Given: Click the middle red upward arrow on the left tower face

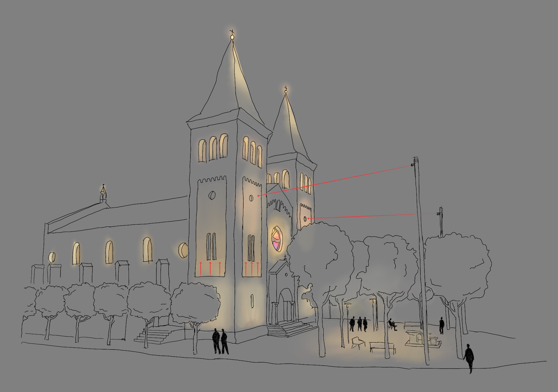Looking at the screenshot, I should tap(210, 269).
